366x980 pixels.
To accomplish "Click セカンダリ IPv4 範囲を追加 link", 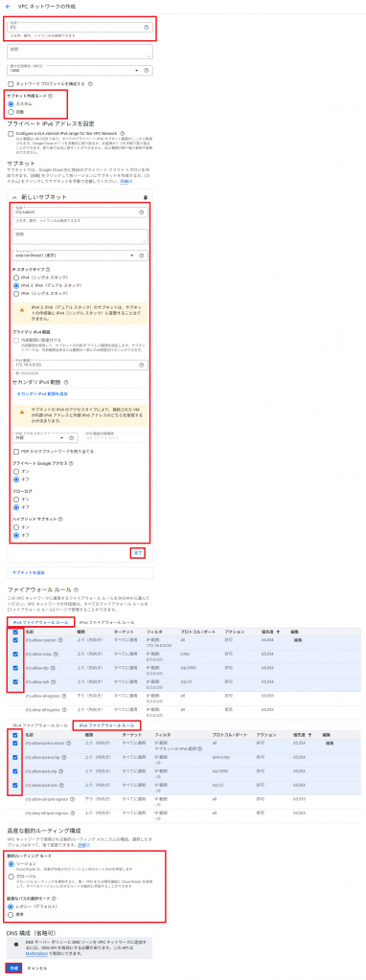I will (x=41, y=394).
